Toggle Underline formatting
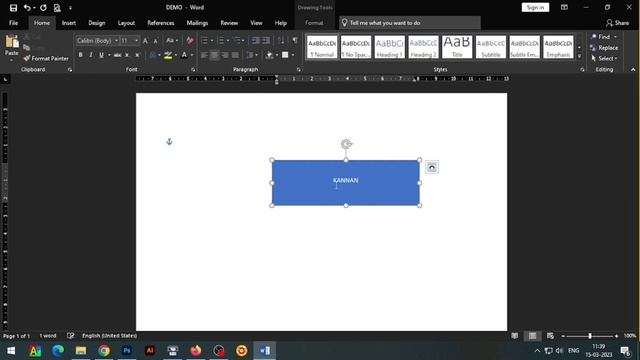The height and width of the screenshot is (360, 640). coord(101,55)
